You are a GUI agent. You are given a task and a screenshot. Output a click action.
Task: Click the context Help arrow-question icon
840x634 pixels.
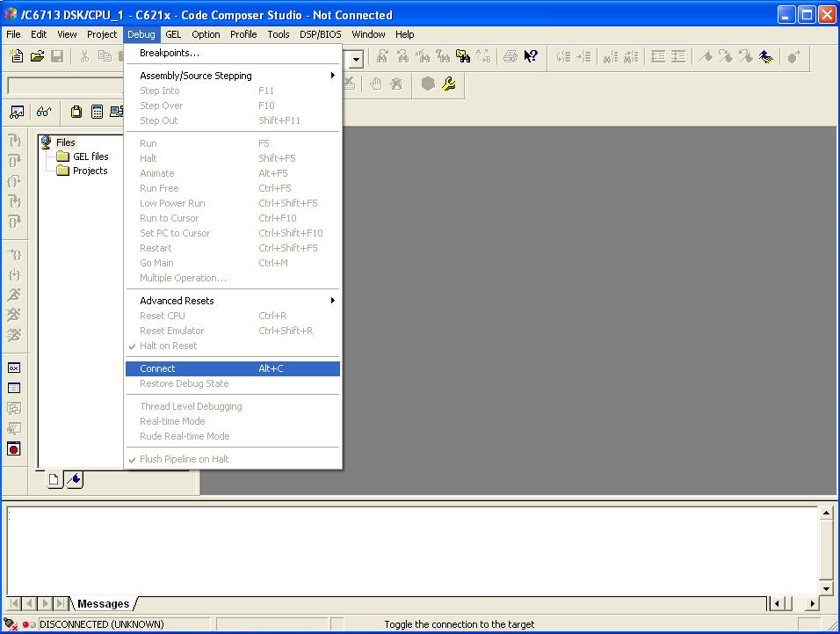point(531,55)
